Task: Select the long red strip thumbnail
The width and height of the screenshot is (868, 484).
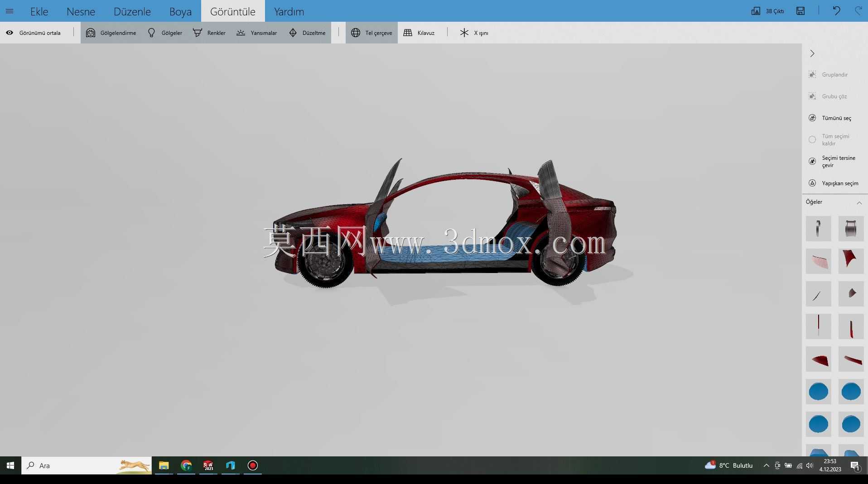Action: tap(851, 359)
